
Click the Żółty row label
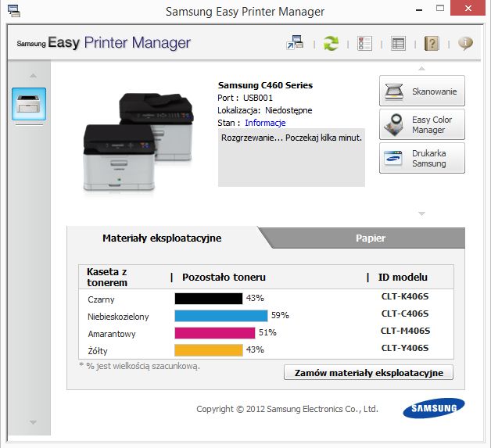pos(98,351)
